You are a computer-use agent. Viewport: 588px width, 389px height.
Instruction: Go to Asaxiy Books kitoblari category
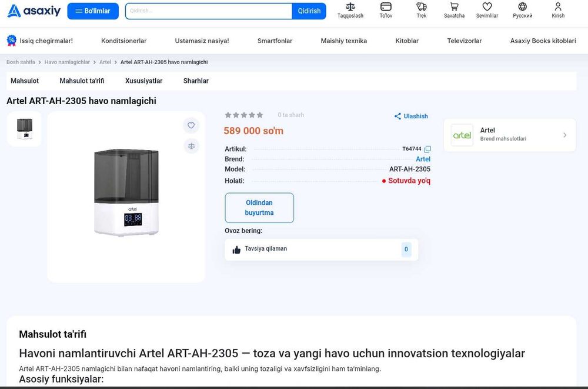click(x=543, y=41)
